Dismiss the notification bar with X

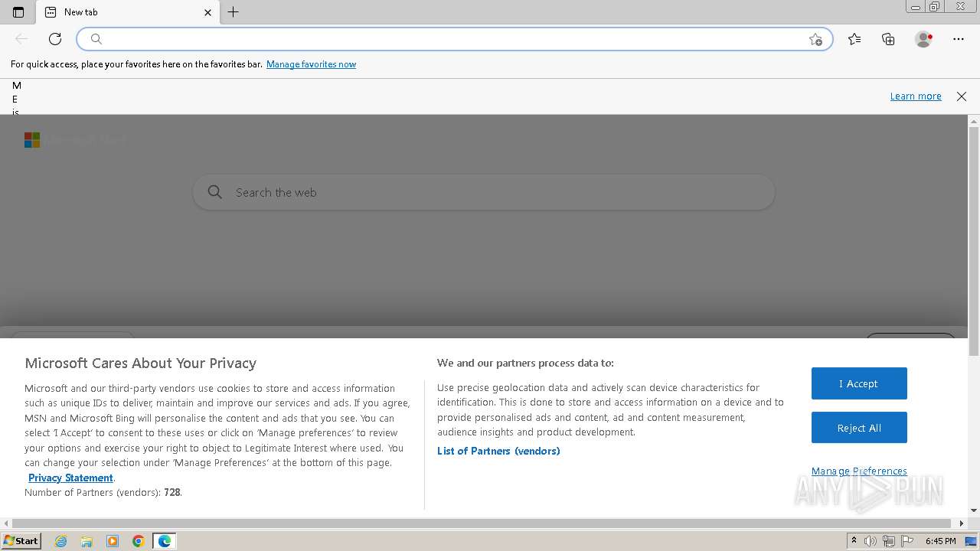coord(962,96)
